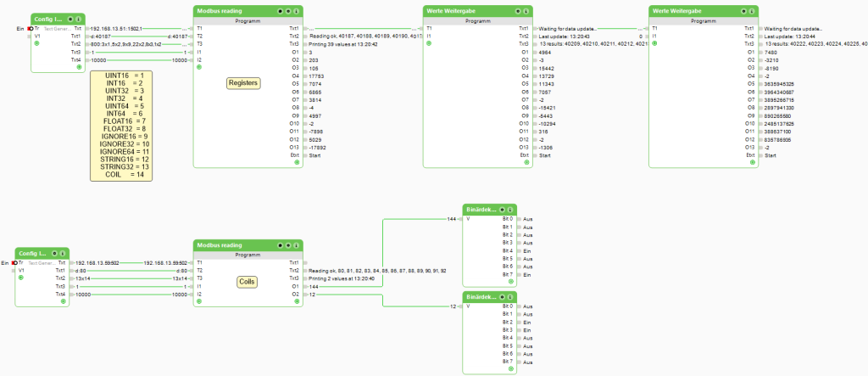Select the yellow data type legend note
This screenshot has height=376, width=868.
coord(121,126)
